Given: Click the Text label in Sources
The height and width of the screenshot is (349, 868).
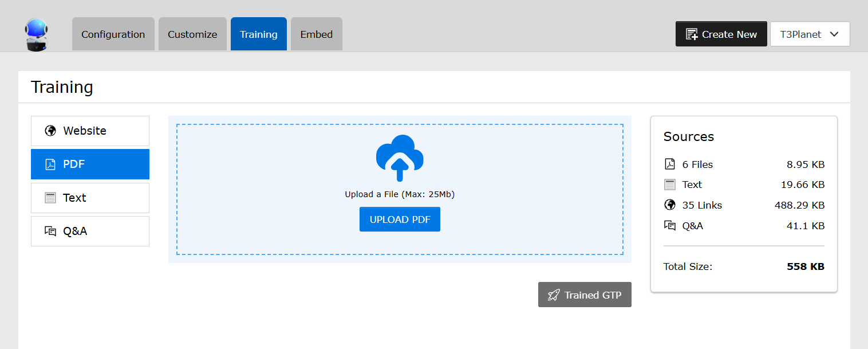Looking at the screenshot, I should [x=692, y=185].
